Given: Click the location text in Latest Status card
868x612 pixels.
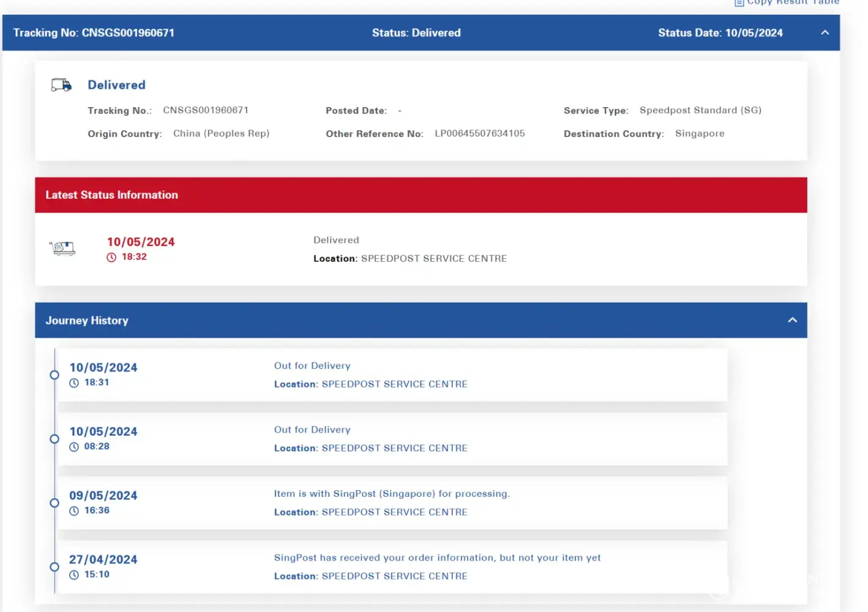Looking at the screenshot, I should 410,259.
